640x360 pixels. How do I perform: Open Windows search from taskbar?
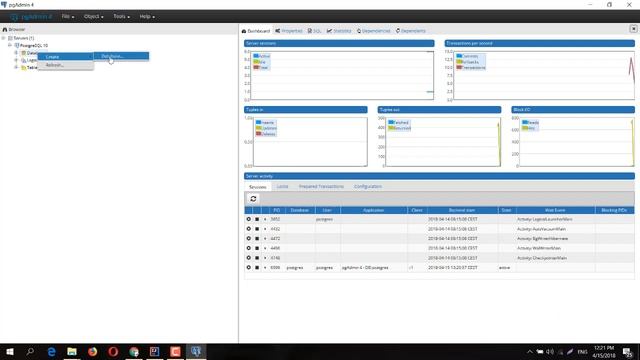click(x=30, y=351)
